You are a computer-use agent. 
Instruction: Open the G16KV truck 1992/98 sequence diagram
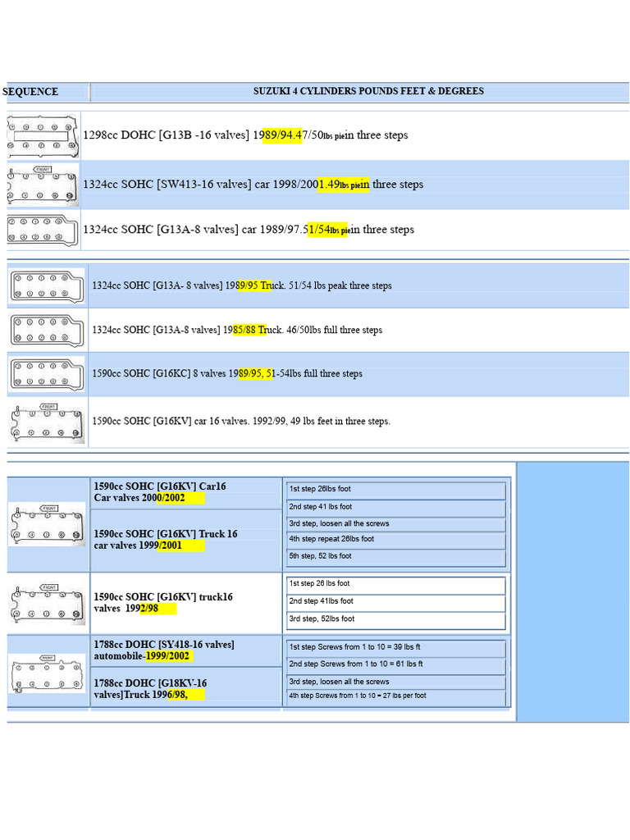[47, 604]
